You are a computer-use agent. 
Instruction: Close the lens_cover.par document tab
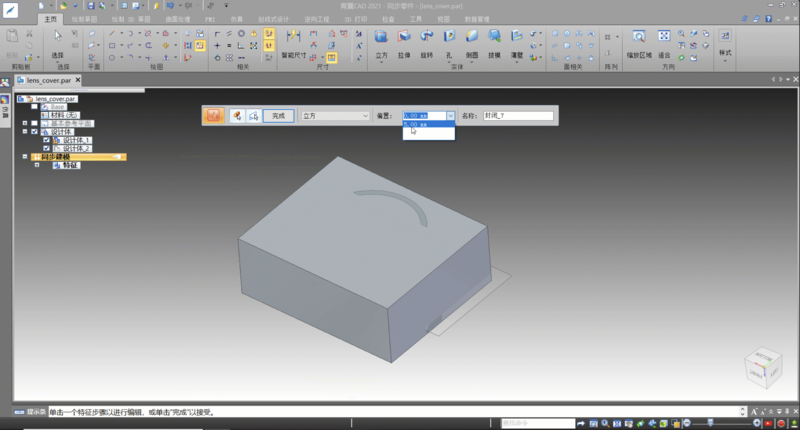[x=78, y=80]
